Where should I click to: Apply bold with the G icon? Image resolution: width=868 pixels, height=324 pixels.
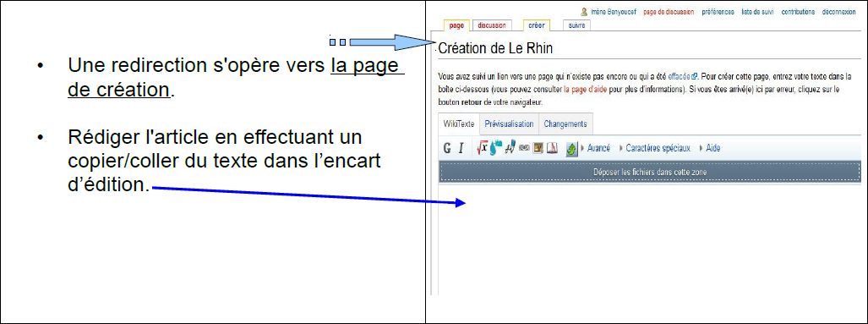point(447,148)
